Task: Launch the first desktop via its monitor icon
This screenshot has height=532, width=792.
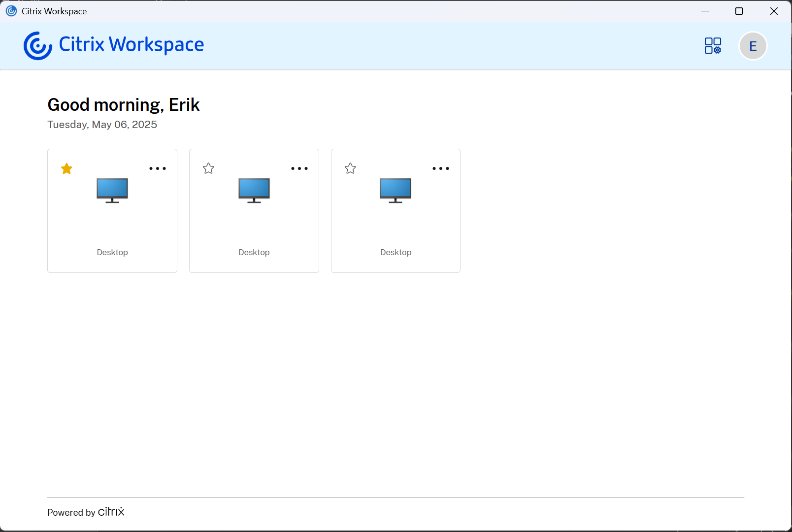Action: (x=112, y=191)
